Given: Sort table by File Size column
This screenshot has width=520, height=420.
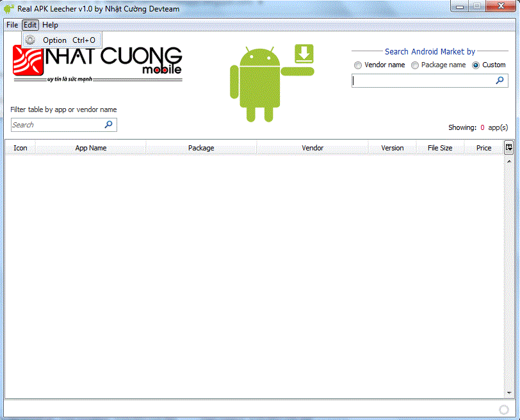Looking at the screenshot, I should tap(440, 148).
